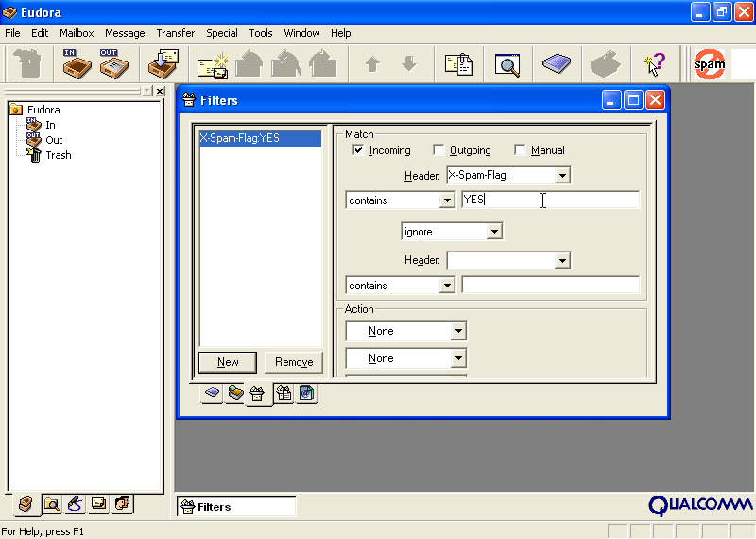756x539 pixels.
Task: Select the Eudora root folder in tree
Action: 43,110
